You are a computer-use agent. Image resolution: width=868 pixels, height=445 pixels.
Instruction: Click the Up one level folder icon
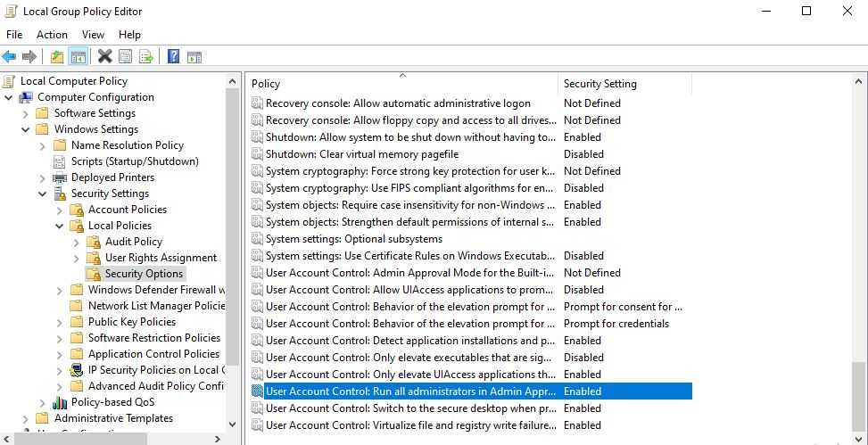click(x=57, y=57)
